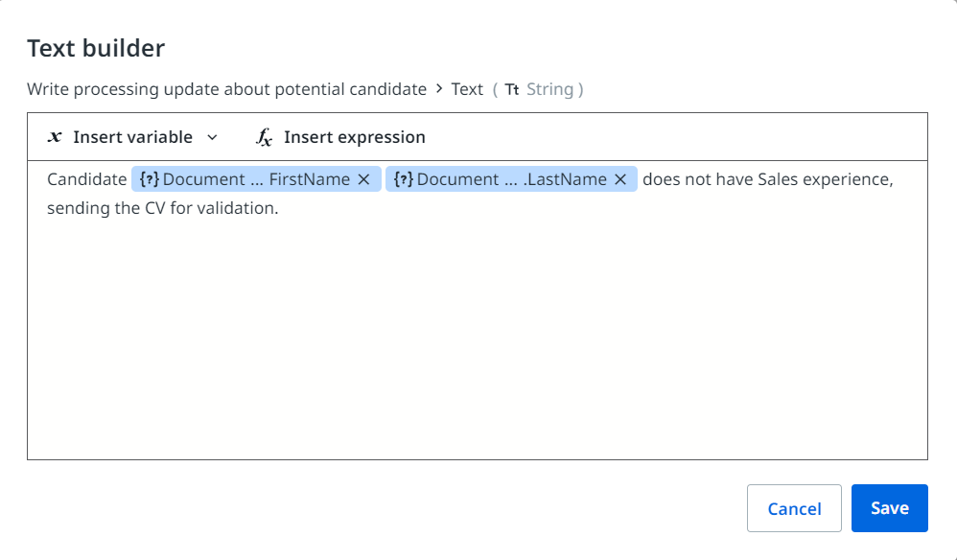Open the Insert expression option label
The height and width of the screenshot is (560, 957).
tap(354, 137)
